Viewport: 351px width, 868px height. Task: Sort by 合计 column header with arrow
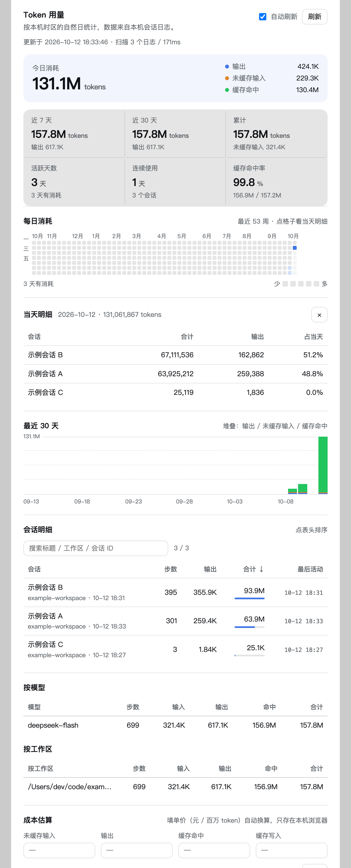253,569
